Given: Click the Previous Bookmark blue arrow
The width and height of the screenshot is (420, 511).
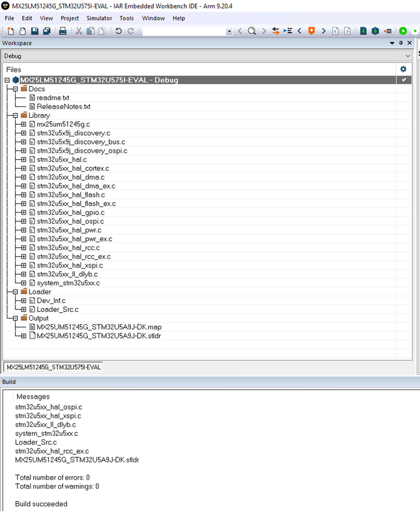Looking at the screenshot, I should pyautogui.click(x=299, y=31).
